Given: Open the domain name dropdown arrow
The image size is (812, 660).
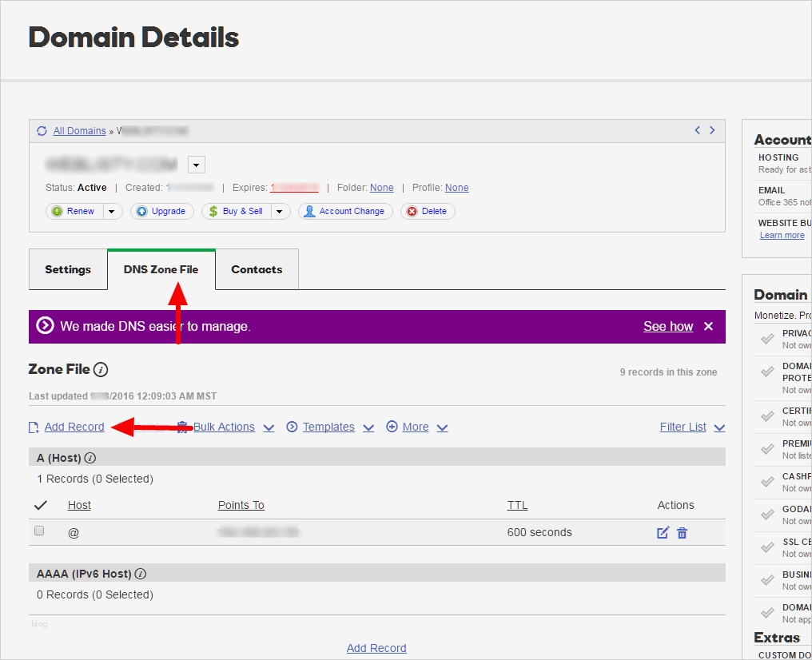Looking at the screenshot, I should (x=196, y=165).
